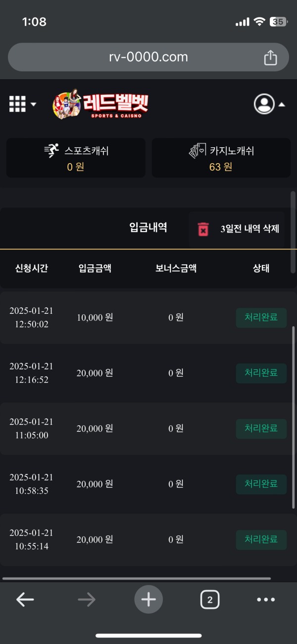Image resolution: width=297 pixels, height=644 pixels.
Task: Tap the share icon in the address bar
Action: tap(270, 57)
